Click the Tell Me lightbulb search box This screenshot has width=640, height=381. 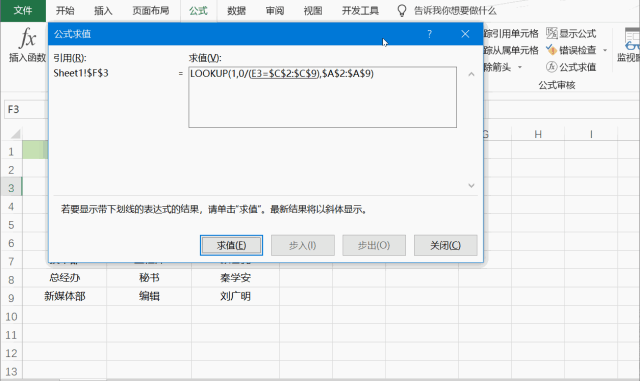pos(447,11)
